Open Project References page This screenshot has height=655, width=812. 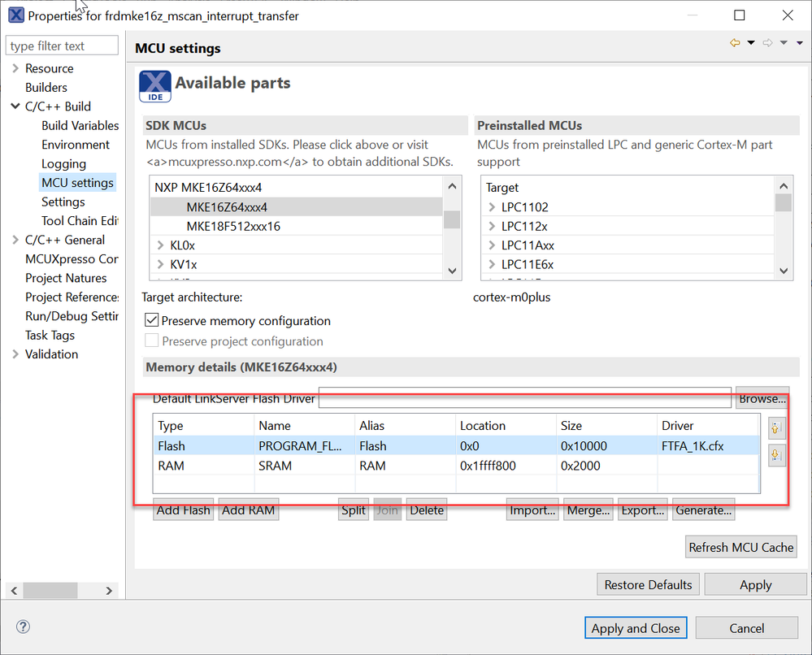coord(72,297)
